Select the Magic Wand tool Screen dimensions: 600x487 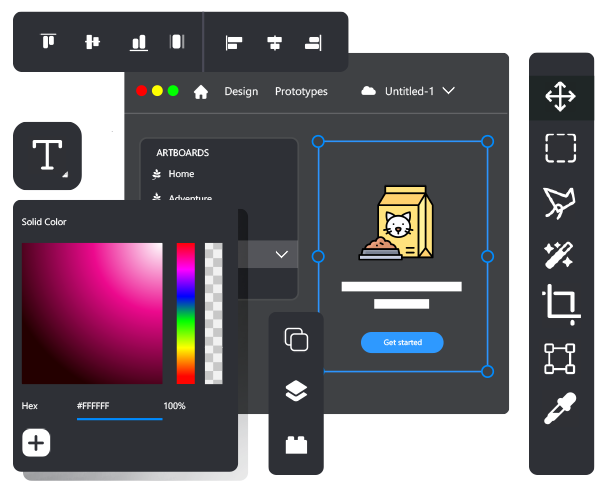559,255
